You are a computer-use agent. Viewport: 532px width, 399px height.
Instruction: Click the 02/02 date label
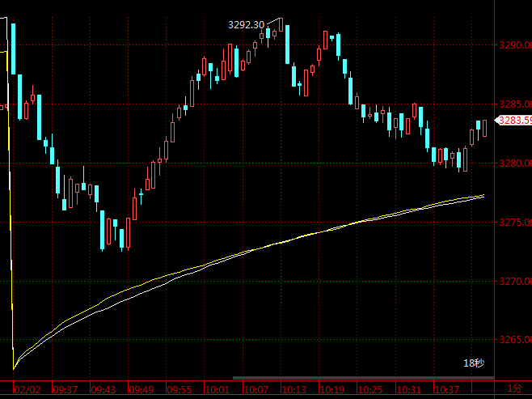coord(27,389)
